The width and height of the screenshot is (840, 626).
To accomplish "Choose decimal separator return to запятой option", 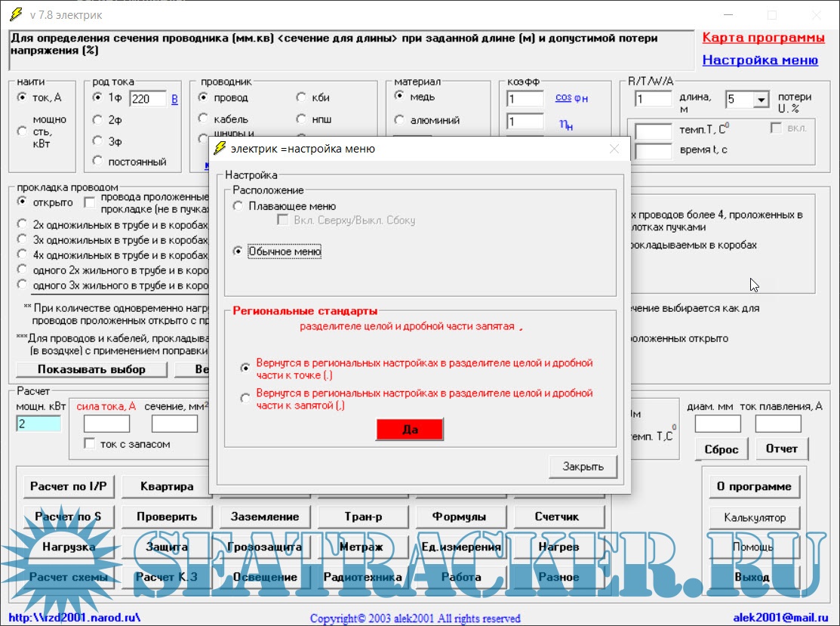I will 245,398.
